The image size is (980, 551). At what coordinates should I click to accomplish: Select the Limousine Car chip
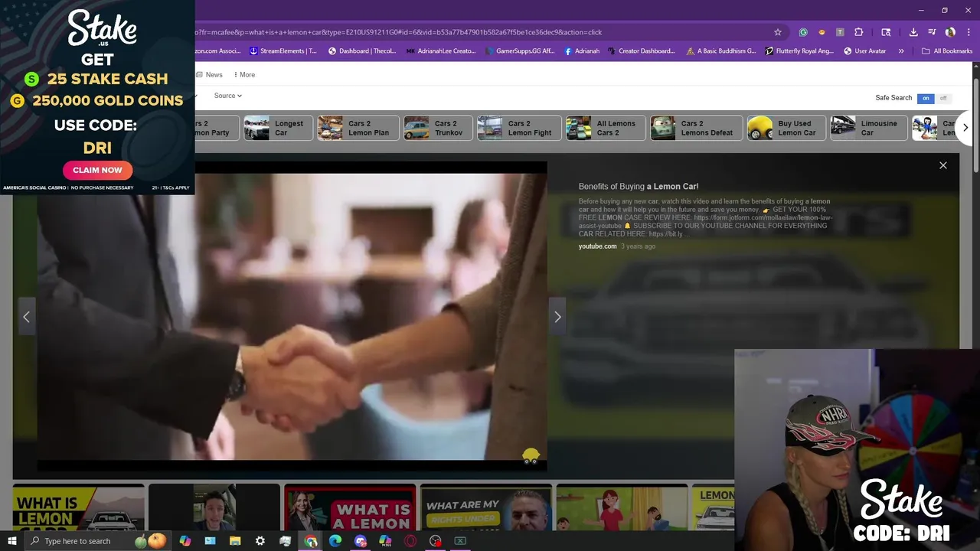[869, 128]
